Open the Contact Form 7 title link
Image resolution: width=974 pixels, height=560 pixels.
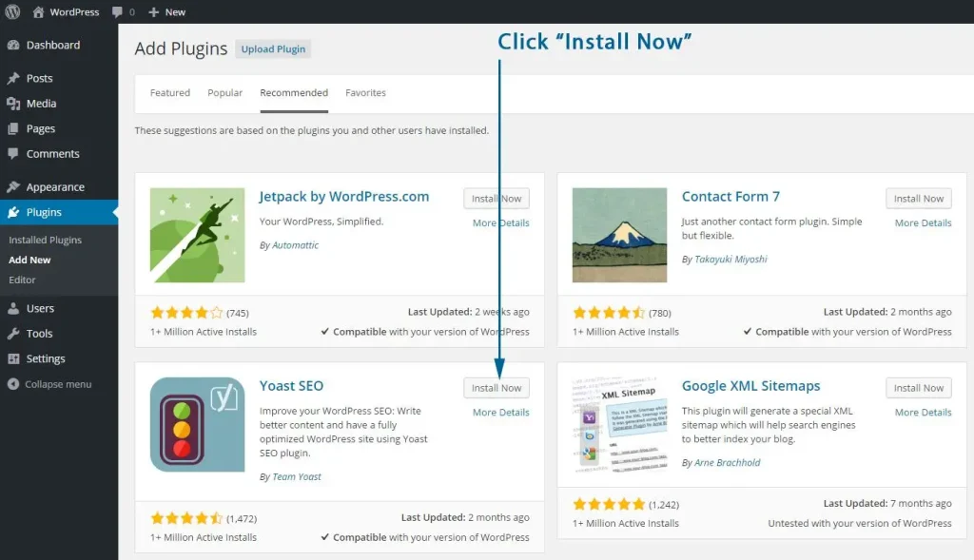pos(730,197)
